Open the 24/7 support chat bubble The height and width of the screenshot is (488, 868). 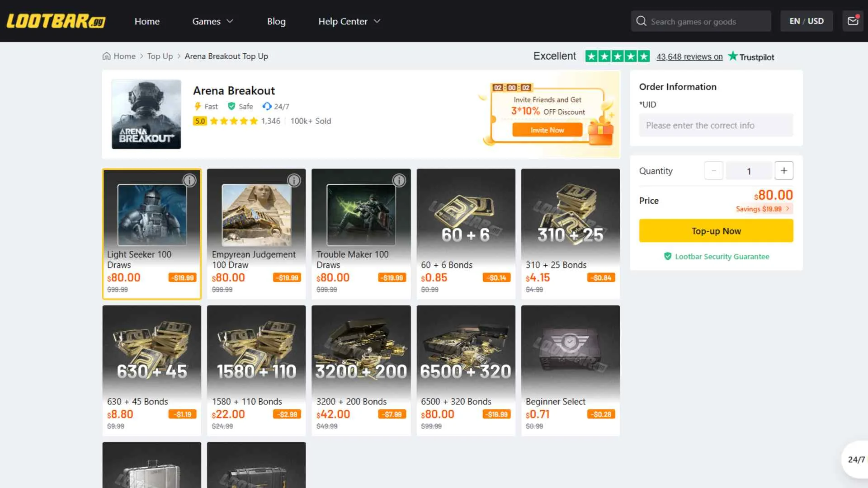855,460
